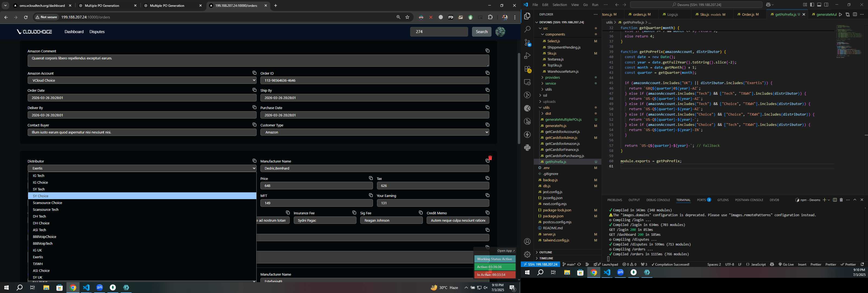
Task: Copy the Credit Memo field value
Action: point(487,212)
